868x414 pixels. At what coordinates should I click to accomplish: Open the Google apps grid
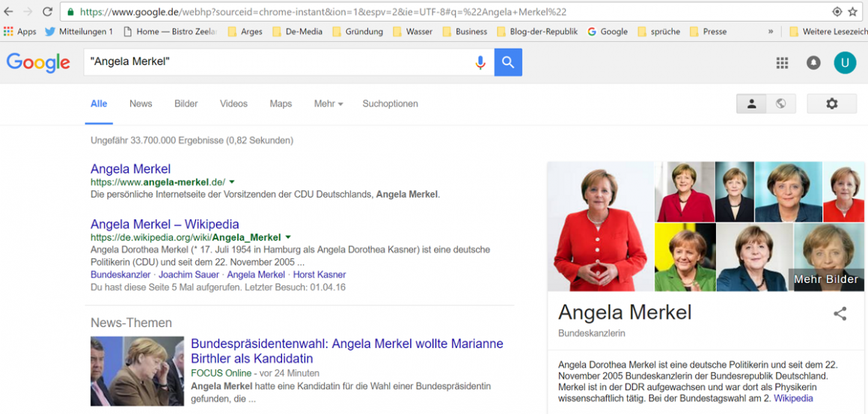(x=782, y=63)
